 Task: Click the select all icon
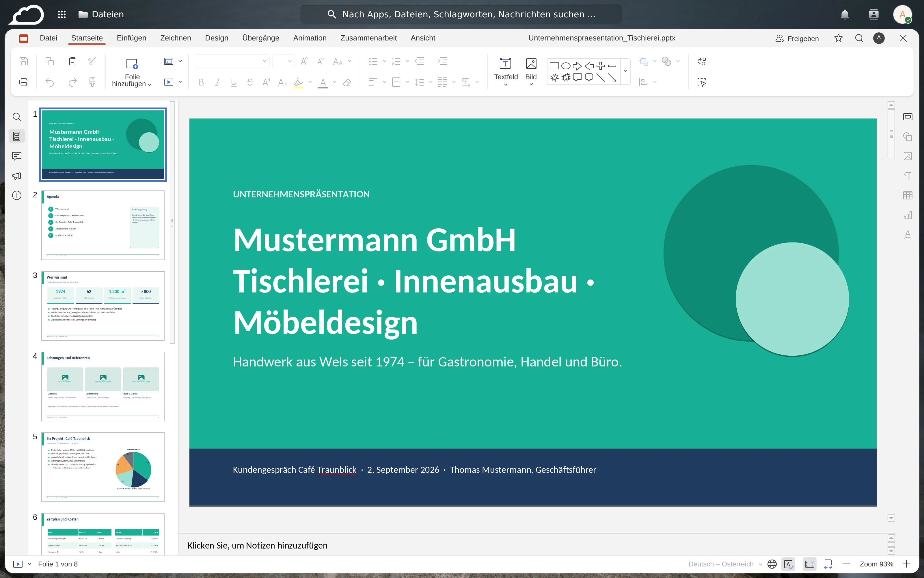coord(702,82)
